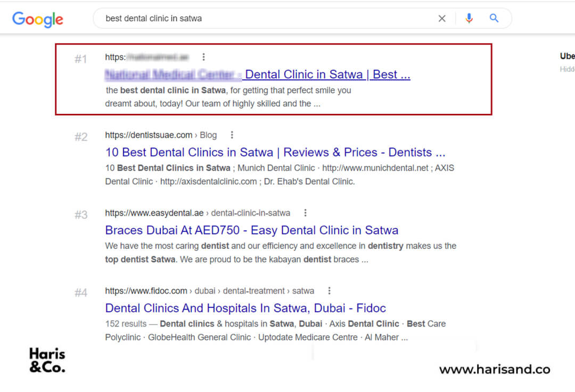Submit search using the magnifying glass icon

(x=494, y=18)
